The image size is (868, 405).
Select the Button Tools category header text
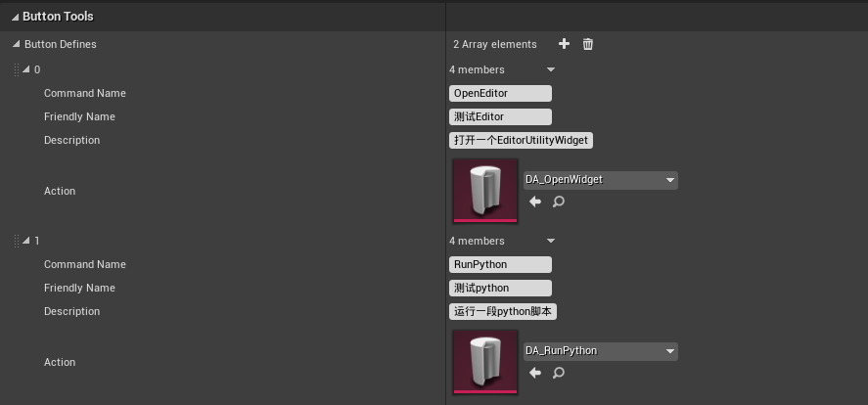[x=58, y=17]
